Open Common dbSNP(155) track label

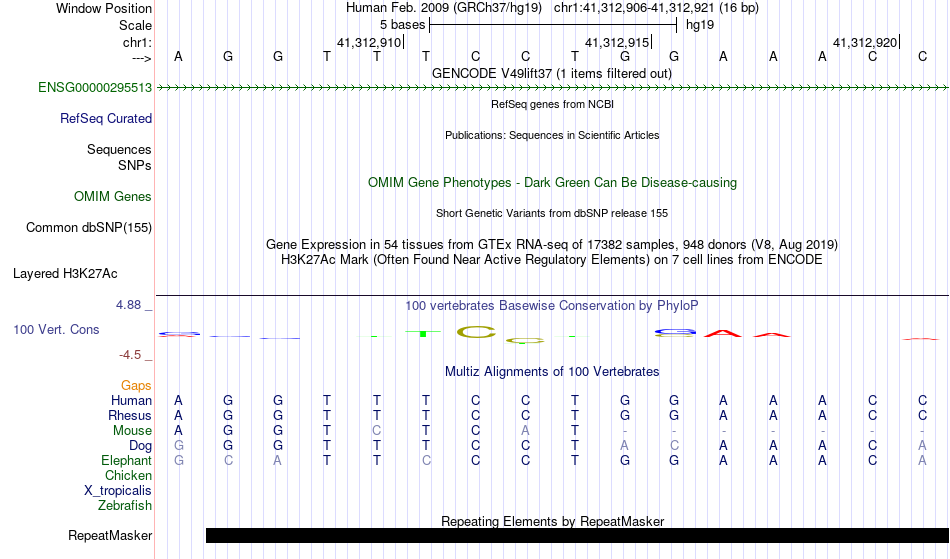pyautogui.click(x=89, y=228)
